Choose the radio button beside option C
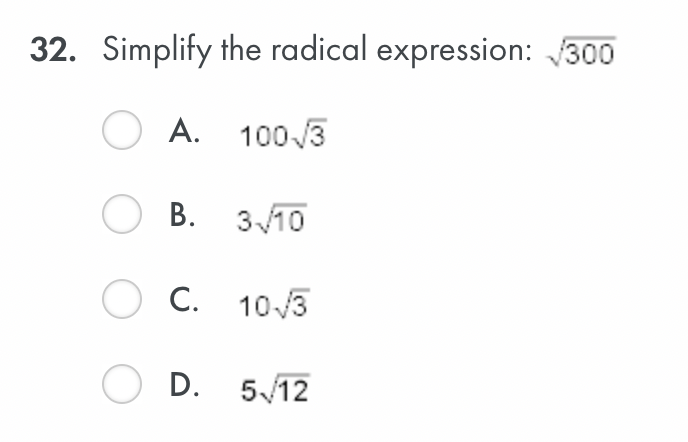This screenshot has width=688, height=442. point(121,301)
